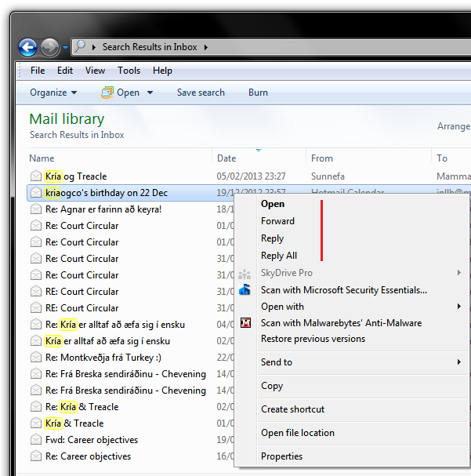Image resolution: width=471 pixels, height=476 pixels.
Task: Click date 05/02/2013 23:27
Action: click(x=251, y=176)
